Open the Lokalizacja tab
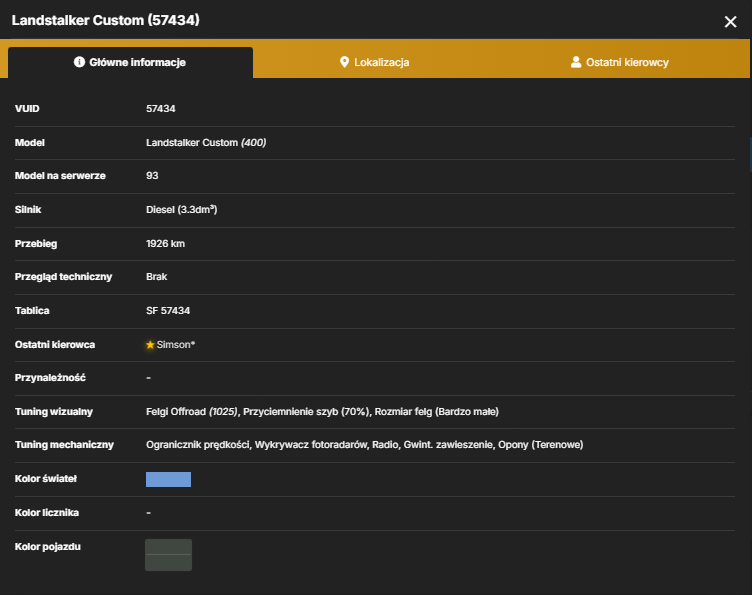The height and width of the screenshot is (595, 752). tap(375, 62)
